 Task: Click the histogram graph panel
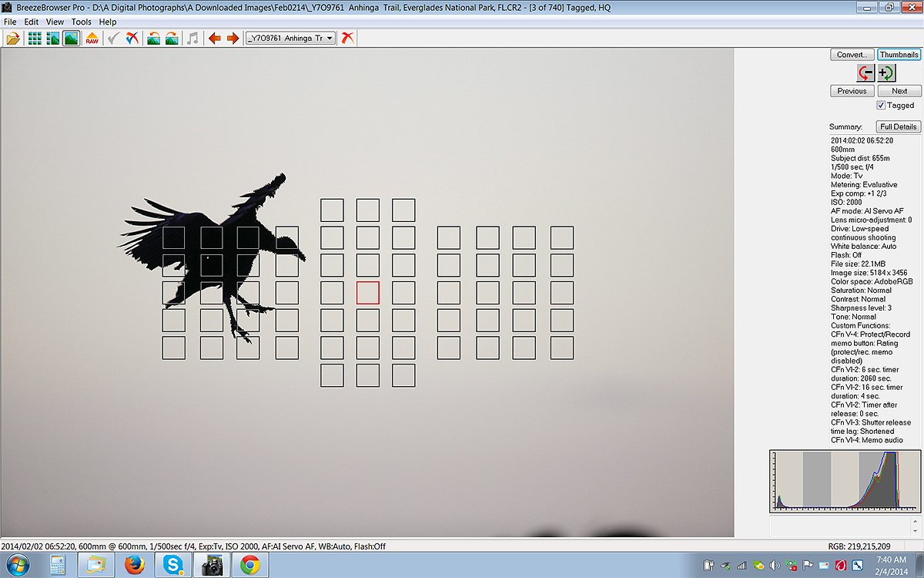point(845,481)
